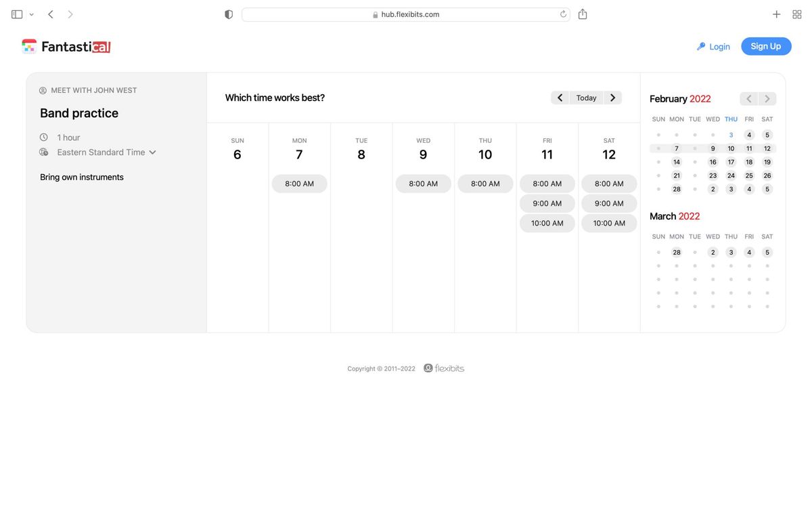Click the Flexibits logo in the footer

pos(445,368)
